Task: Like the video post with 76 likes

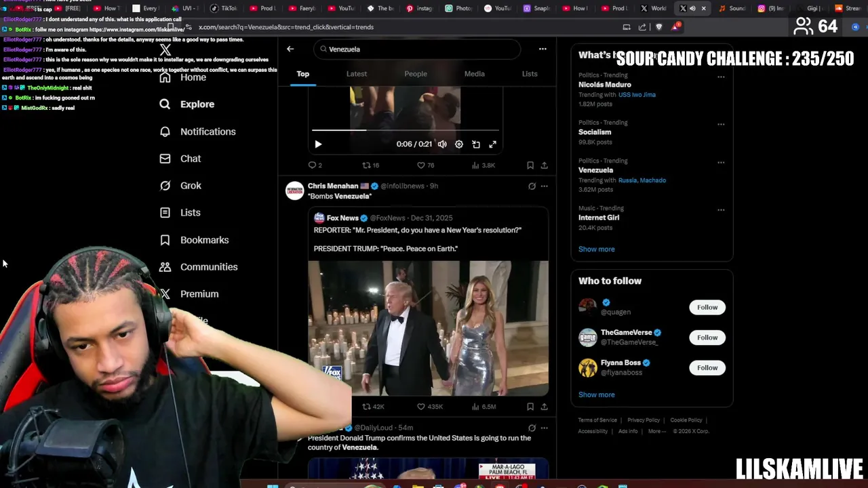Action: (425, 165)
